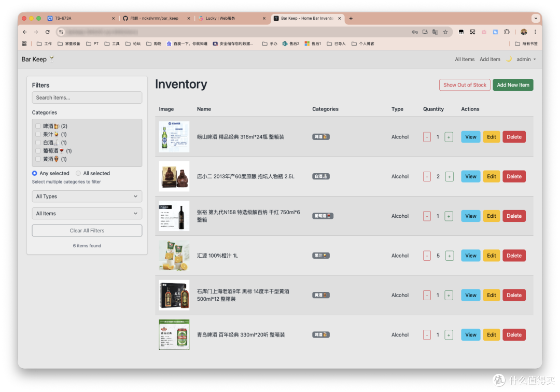Image resolution: width=560 pixels, height=392 pixels.
Task: Expand the All Items dropdown
Action: pos(87,214)
